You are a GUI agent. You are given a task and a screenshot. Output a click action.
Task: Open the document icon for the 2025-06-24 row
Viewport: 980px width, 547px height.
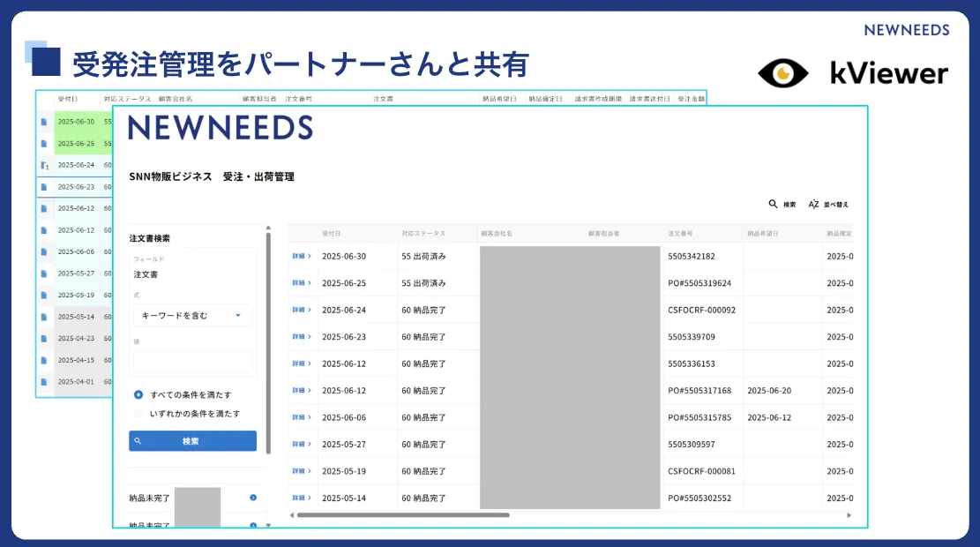(x=44, y=165)
